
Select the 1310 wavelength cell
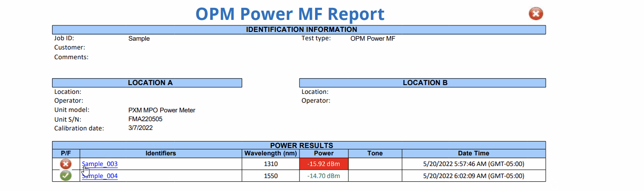click(x=271, y=164)
